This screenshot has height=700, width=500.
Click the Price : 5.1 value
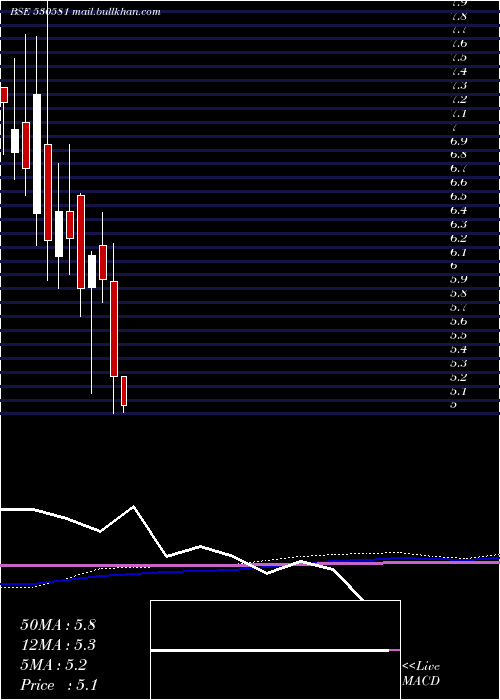point(59,685)
